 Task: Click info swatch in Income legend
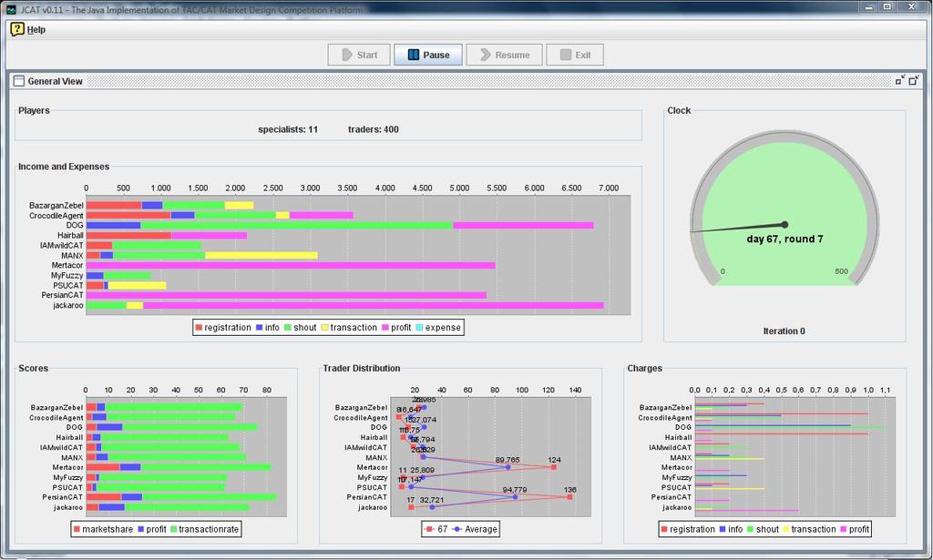pyautogui.click(x=260, y=328)
